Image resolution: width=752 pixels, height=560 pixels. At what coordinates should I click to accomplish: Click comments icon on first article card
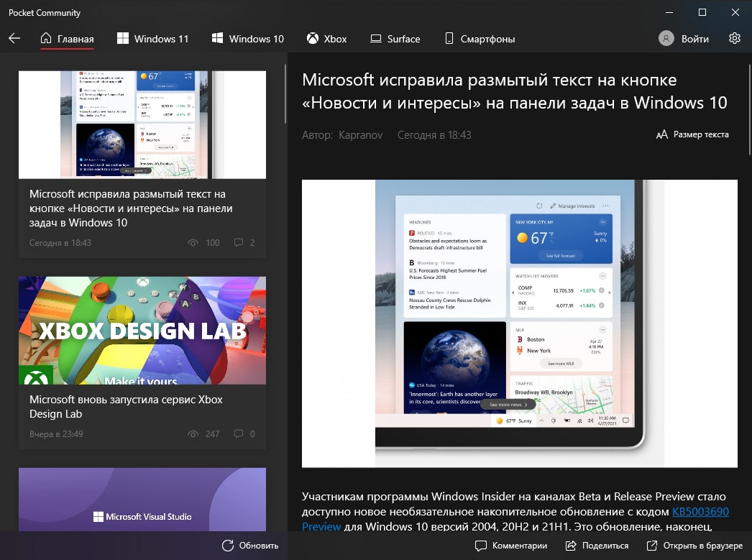239,242
